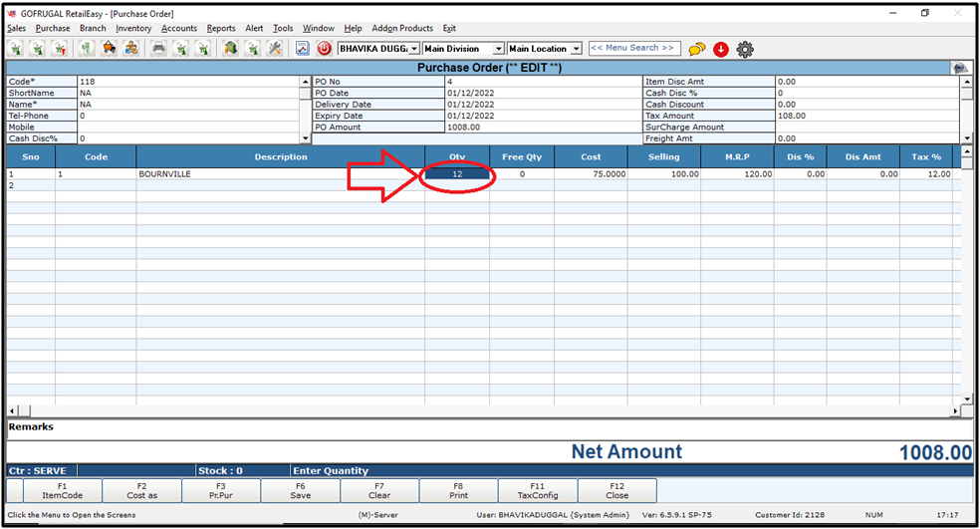
Task: Click the Code field containing 118
Action: click(188, 82)
